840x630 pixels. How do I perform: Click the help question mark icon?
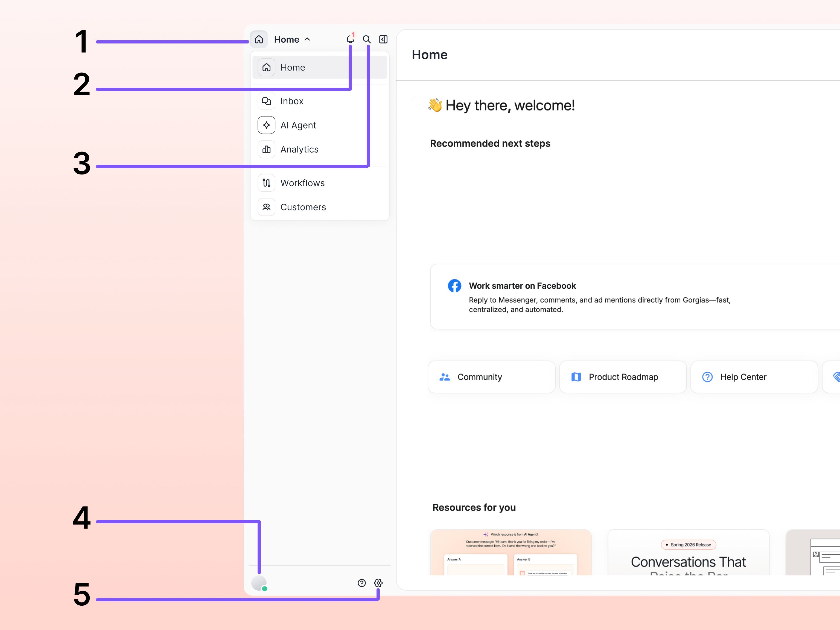(x=361, y=583)
